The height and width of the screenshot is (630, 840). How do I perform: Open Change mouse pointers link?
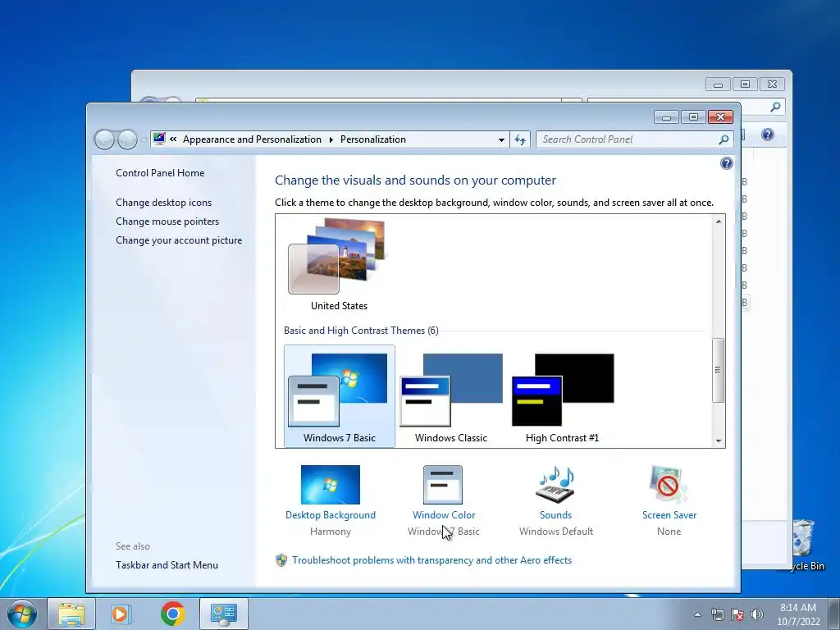[x=167, y=221]
